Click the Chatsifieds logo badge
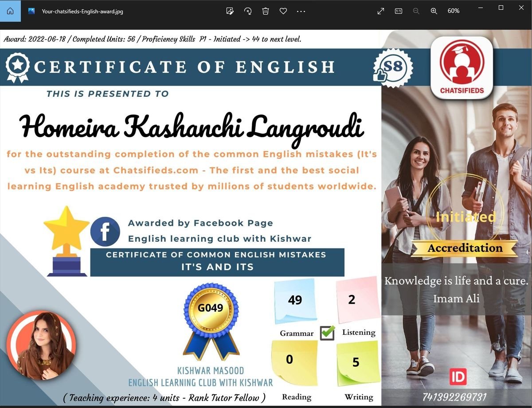532x408 pixels. click(x=462, y=67)
